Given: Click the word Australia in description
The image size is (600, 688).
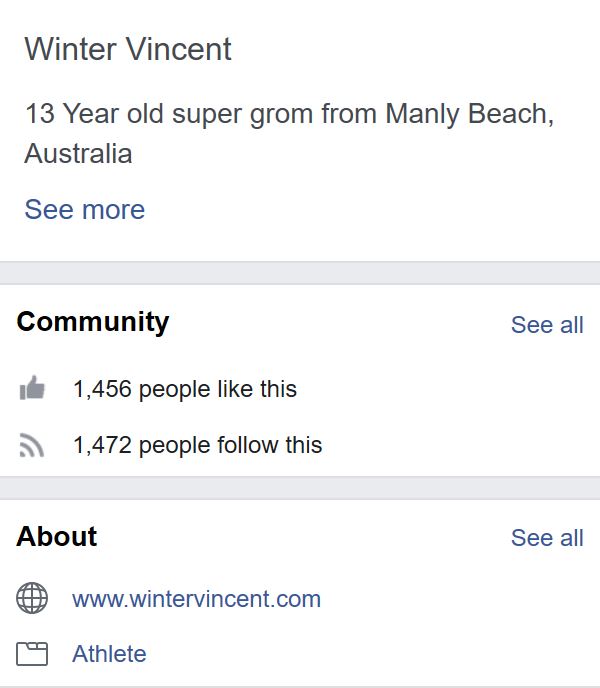Looking at the screenshot, I should [x=78, y=154].
